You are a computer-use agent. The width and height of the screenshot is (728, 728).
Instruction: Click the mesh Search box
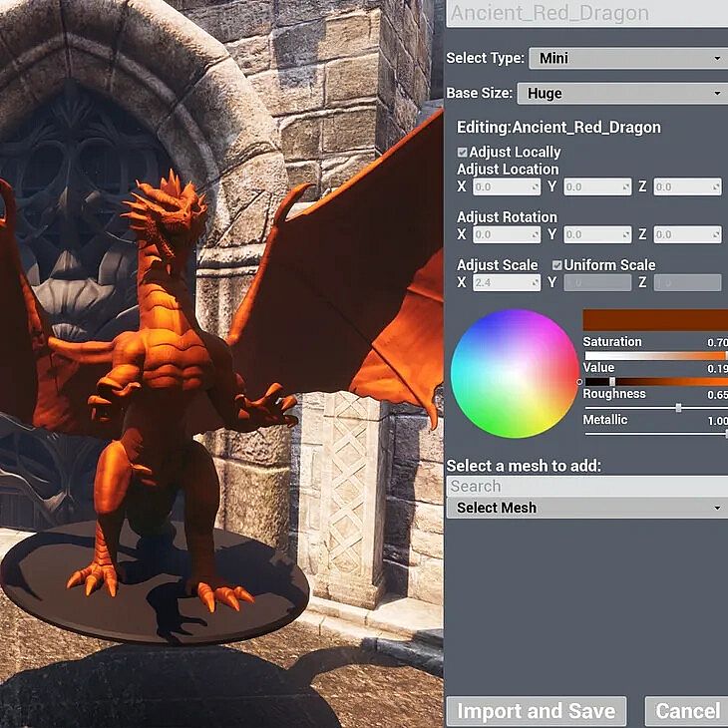(586, 487)
